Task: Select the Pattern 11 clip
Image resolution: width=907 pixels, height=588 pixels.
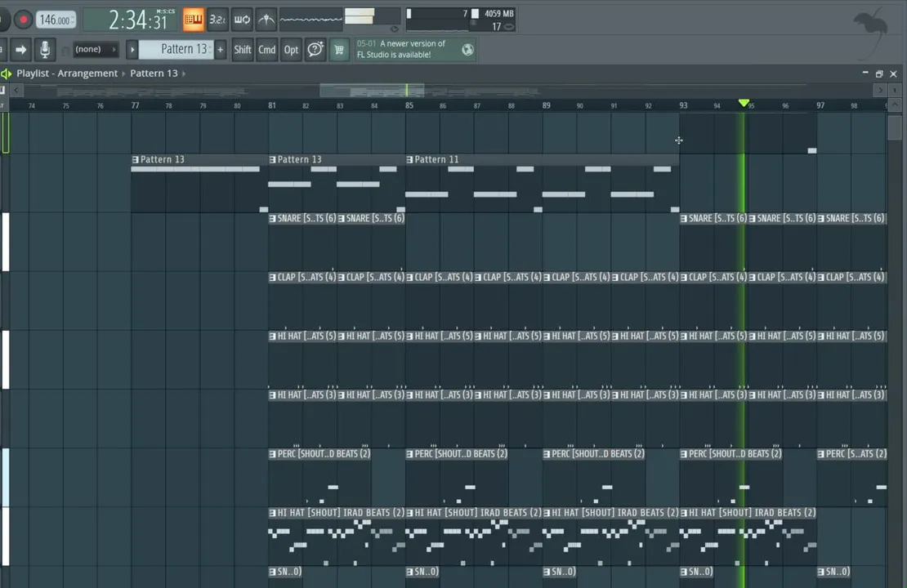Action: [543, 183]
